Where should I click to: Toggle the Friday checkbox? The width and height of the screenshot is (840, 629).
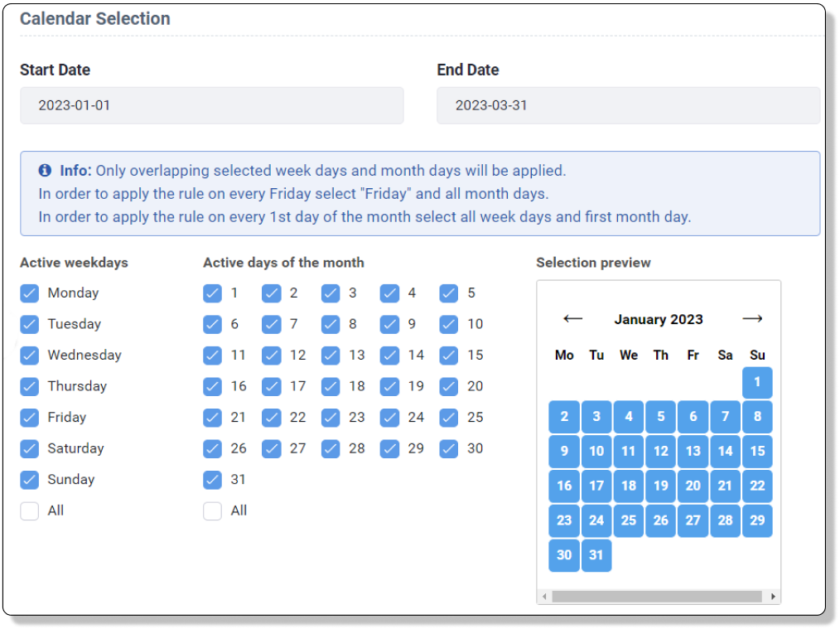click(x=30, y=418)
